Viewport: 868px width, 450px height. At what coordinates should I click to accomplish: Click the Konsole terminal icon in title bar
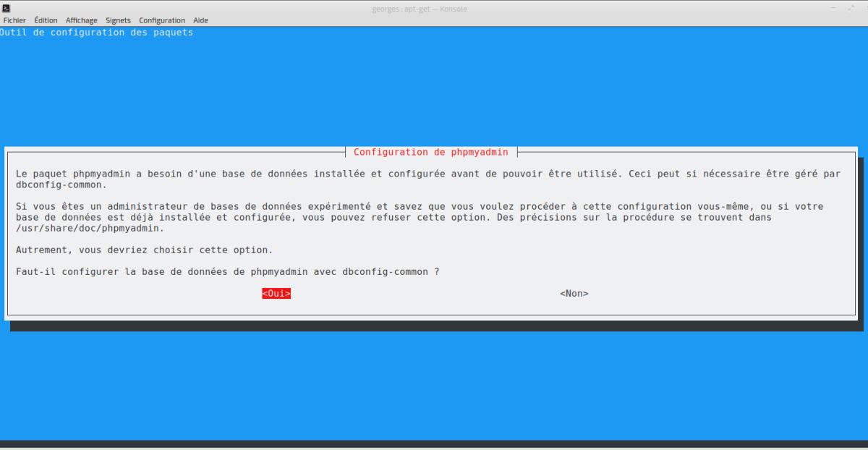[6, 8]
